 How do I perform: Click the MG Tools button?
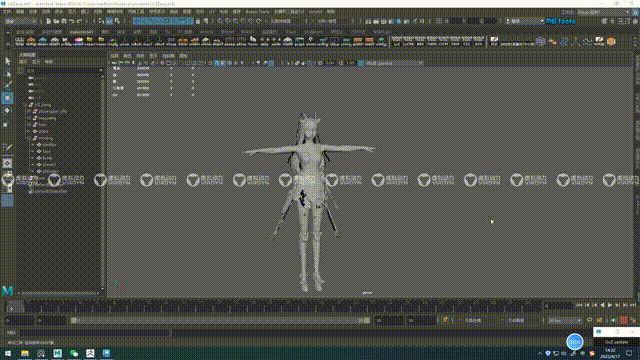click(x=560, y=21)
